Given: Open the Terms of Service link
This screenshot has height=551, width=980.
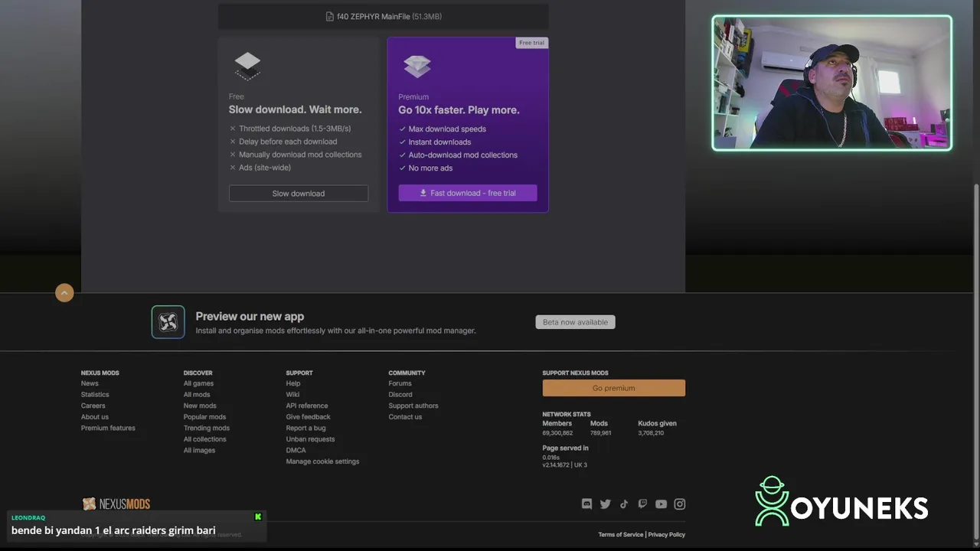Looking at the screenshot, I should [620, 535].
